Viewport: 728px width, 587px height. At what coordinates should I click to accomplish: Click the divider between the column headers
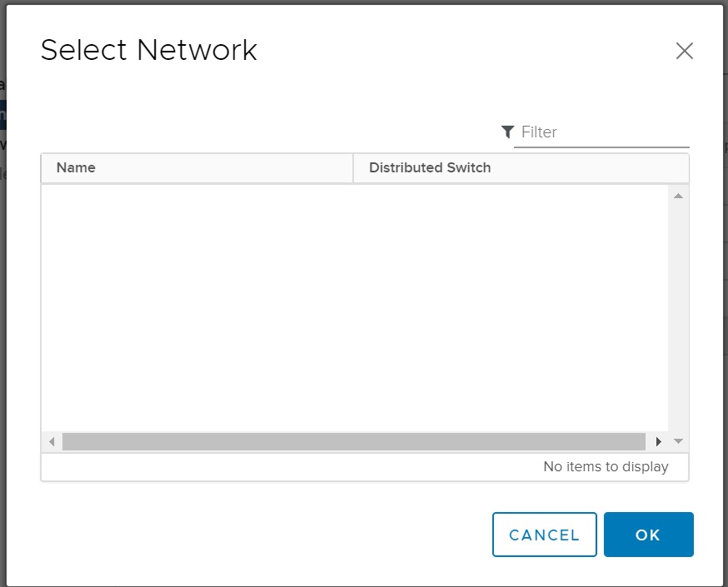click(x=353, y=167)
